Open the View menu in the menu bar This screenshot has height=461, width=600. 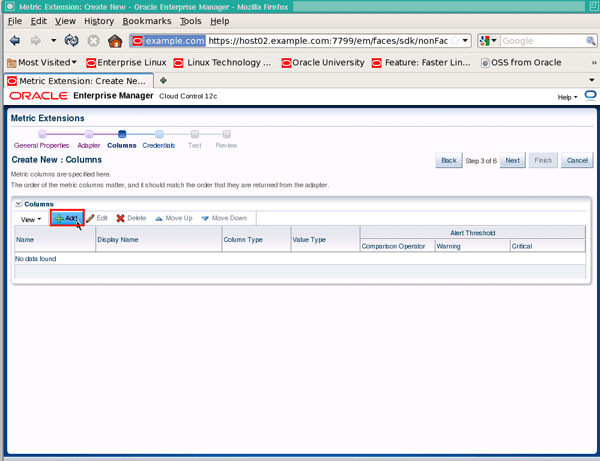tap(65, 21)
